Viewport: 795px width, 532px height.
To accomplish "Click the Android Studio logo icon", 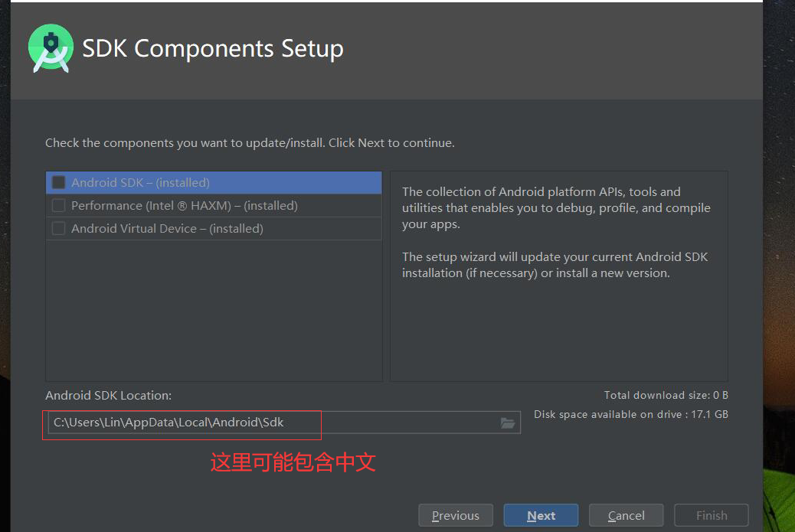I will point(51,49).
